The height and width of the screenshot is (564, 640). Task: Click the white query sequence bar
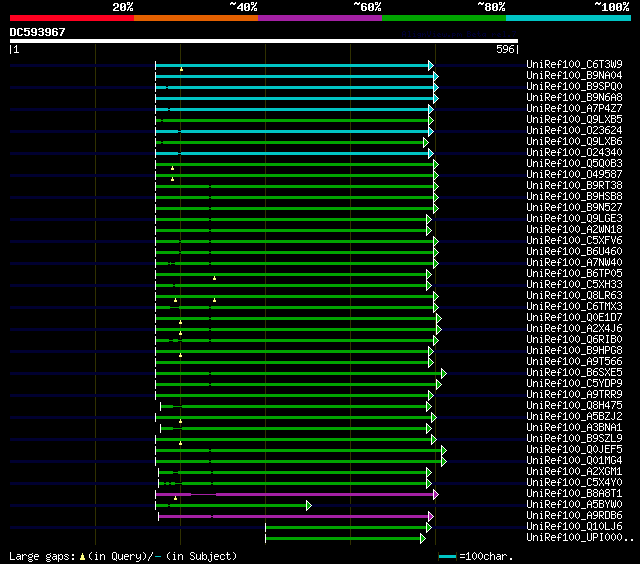[x=263, y=41]
